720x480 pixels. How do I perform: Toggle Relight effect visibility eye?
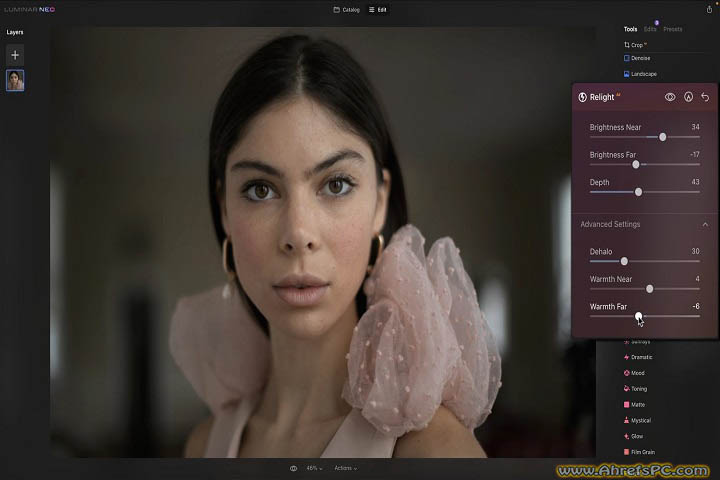pos(670,97)
